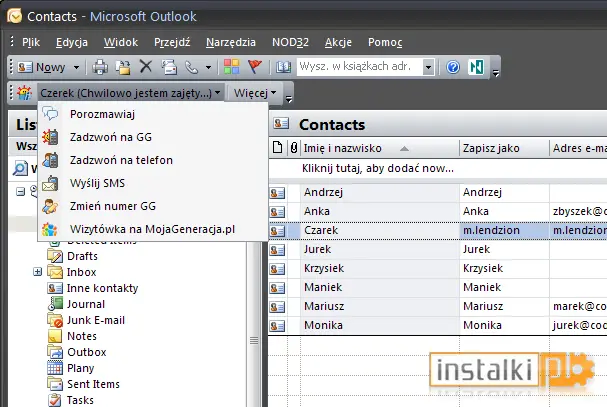Select the Monika contact name
Viewport: 607px width, 407px height.
pyautogui.click(x=323, y=325)
